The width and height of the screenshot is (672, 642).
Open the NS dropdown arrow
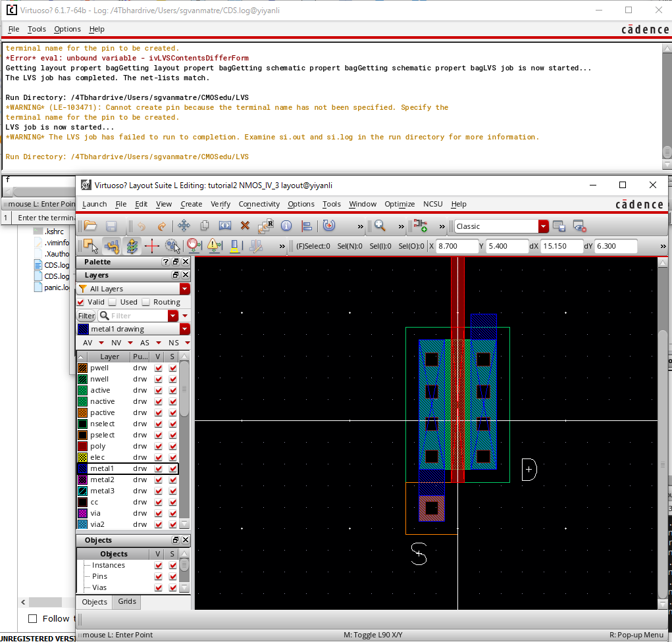click(188, 343)
